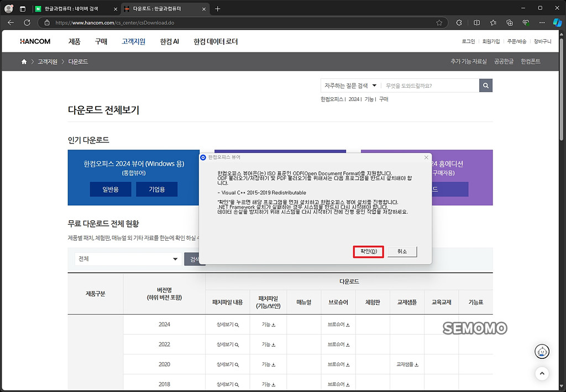Open 2020 상세보기 patch details
This screenshot has height=392, width=566.
point(227,364)
